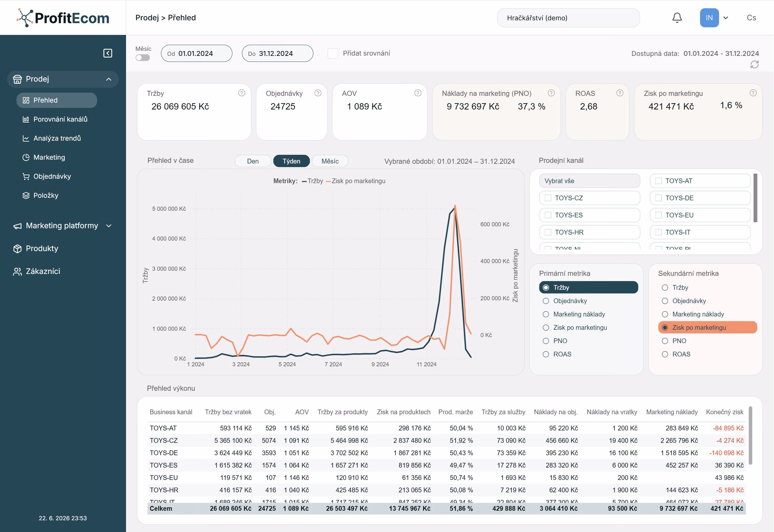This screenshot has width=774, height=532.
Task: Click the performance table scrollbar
Action: (750, 435)
